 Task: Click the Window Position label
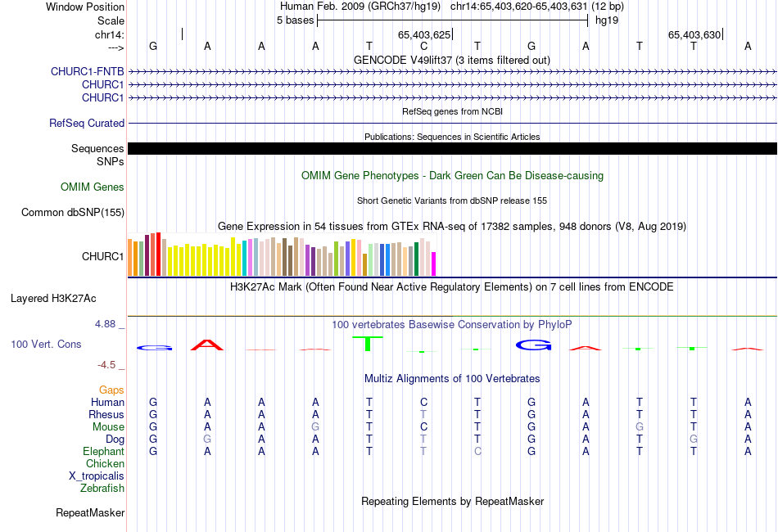(85, 7)
